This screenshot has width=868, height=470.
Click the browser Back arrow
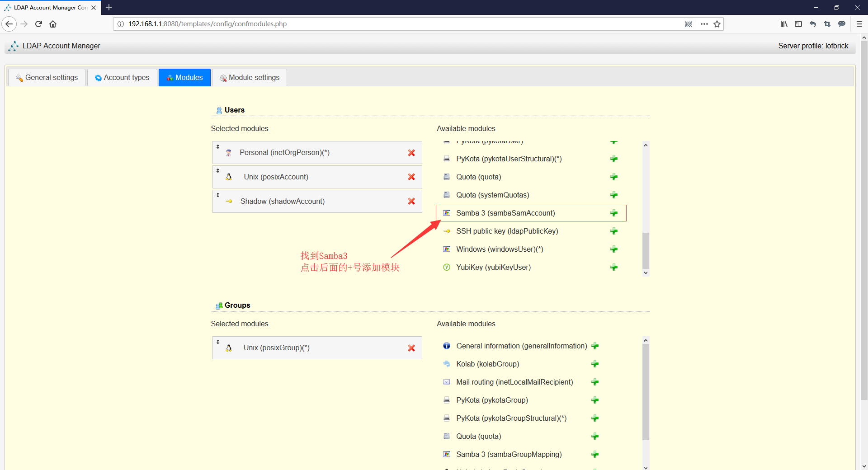coord(9,24)
